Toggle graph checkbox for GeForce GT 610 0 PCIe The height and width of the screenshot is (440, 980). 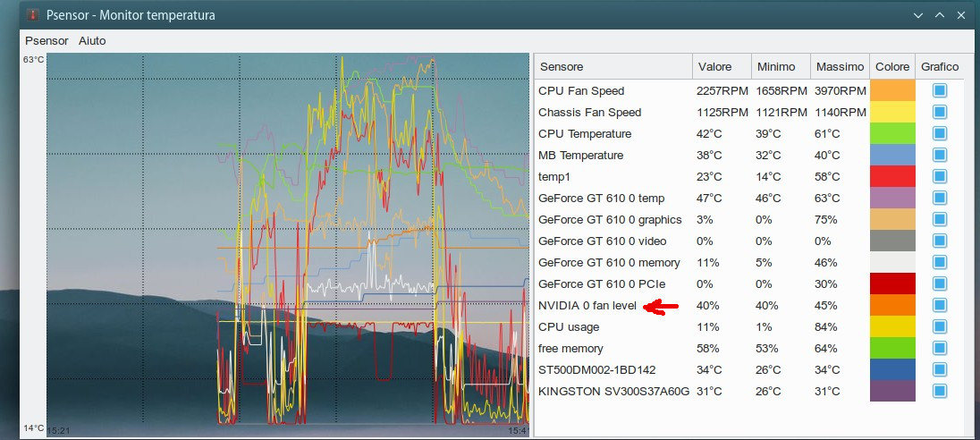(x=940, y=283)
